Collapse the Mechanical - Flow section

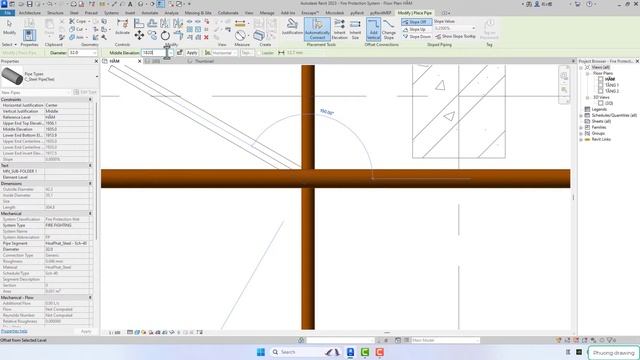[x=90, y=298]
